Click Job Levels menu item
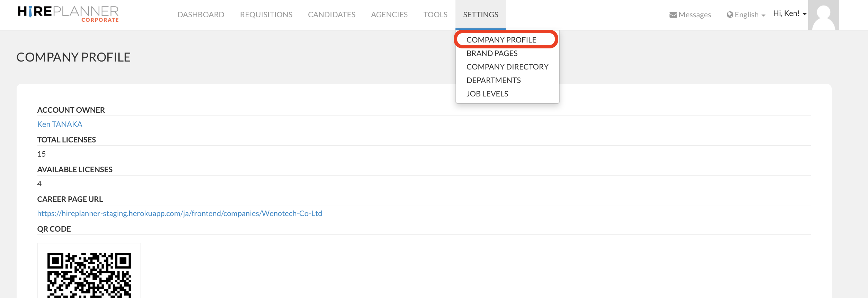 click(x=487, y=94)
